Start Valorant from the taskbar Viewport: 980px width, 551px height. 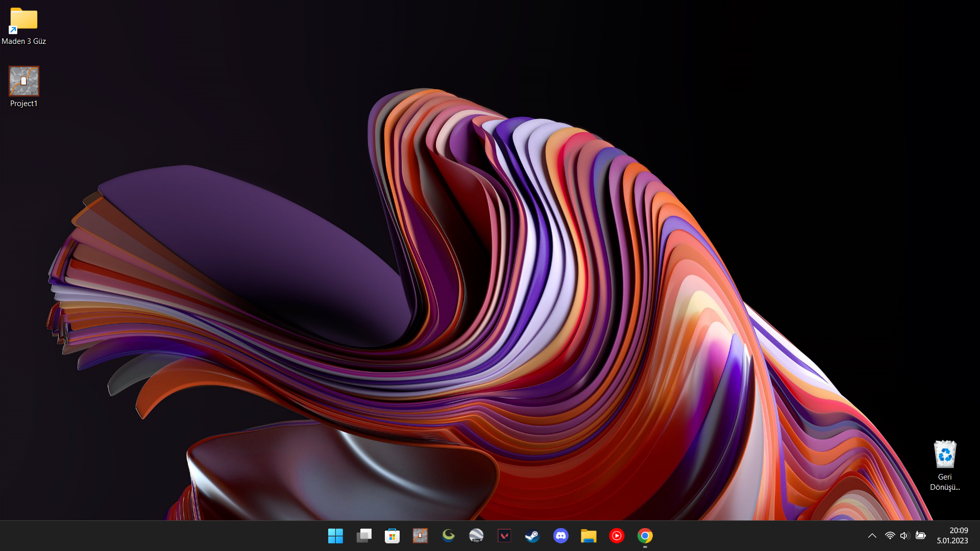point(504,536)
